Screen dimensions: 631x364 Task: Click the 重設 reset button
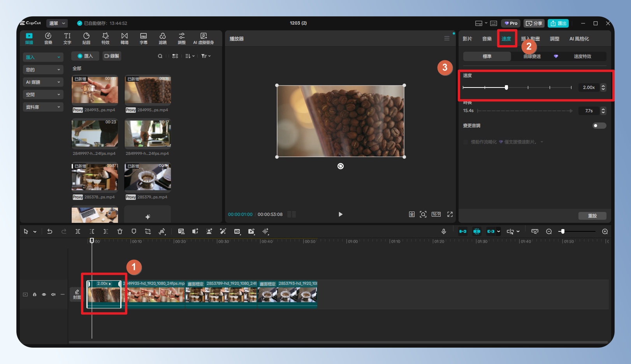(592, 216)
